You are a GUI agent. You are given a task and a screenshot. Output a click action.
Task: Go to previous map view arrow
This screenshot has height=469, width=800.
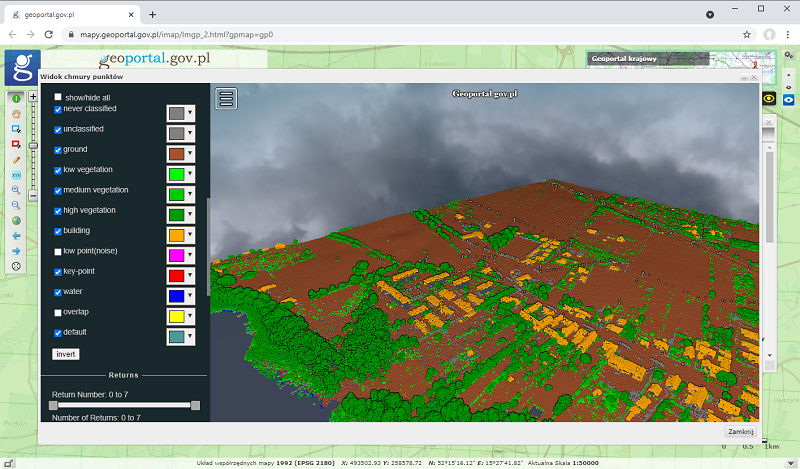[16, 235]
